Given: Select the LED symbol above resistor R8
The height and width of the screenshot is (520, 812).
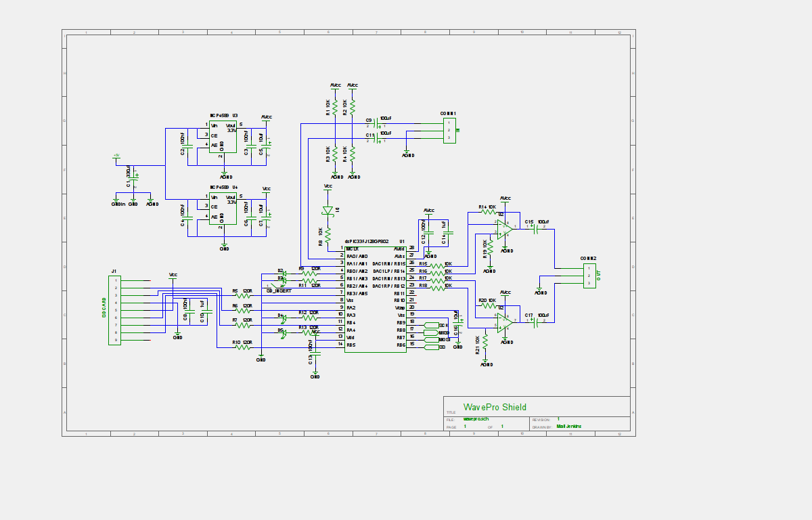Looking at the screenshot, I should 329,211.
